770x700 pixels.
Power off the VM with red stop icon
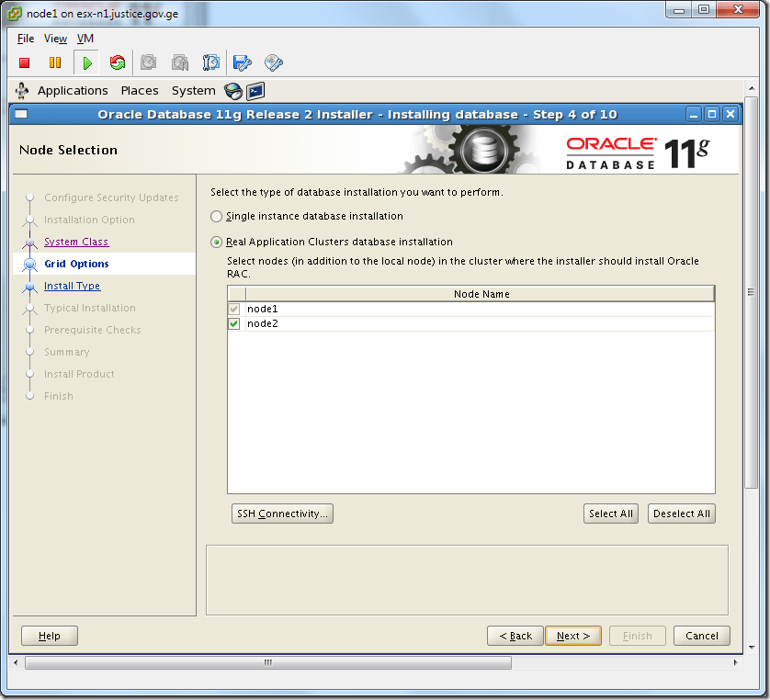coord(25,62)
